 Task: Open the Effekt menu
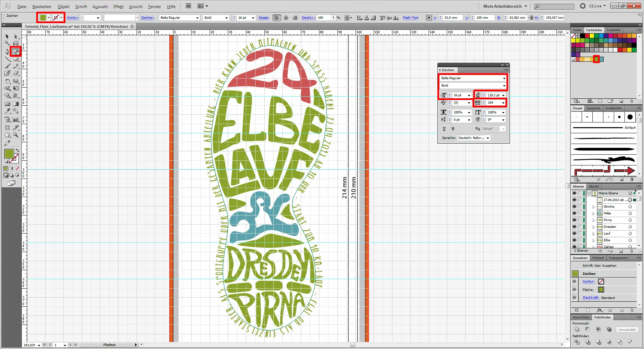[x=118, y=6]
